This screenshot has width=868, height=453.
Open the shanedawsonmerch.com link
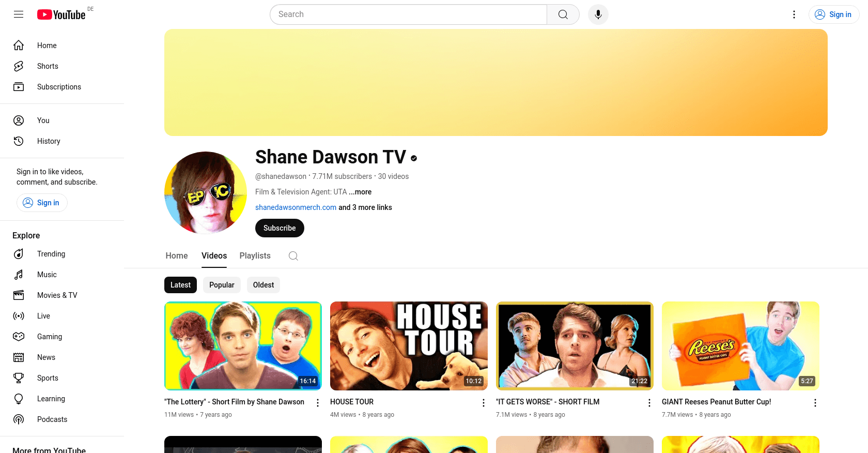pyautogui.click(x=296, y=207)
